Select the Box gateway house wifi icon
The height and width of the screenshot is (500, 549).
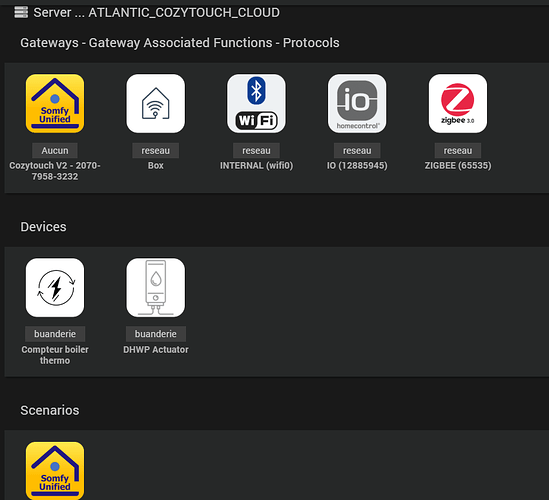coord(155,104)
